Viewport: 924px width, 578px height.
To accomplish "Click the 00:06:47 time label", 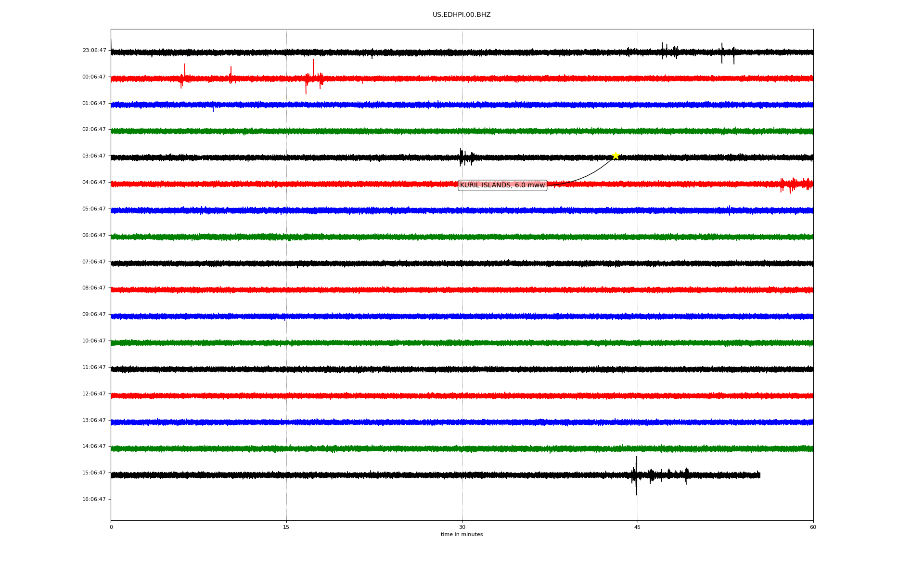I will pyautogui.click(x=94, y=77).
